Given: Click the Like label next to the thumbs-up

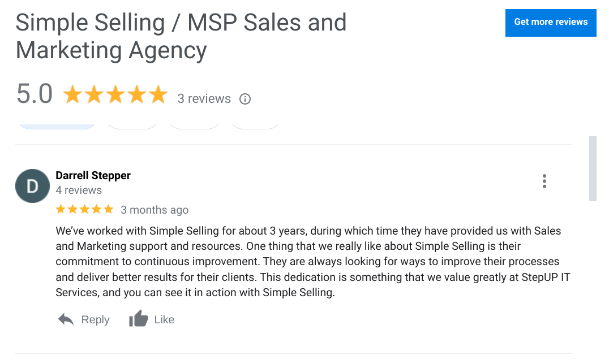Looking at the screenshot, I should [x=164, y=319].
